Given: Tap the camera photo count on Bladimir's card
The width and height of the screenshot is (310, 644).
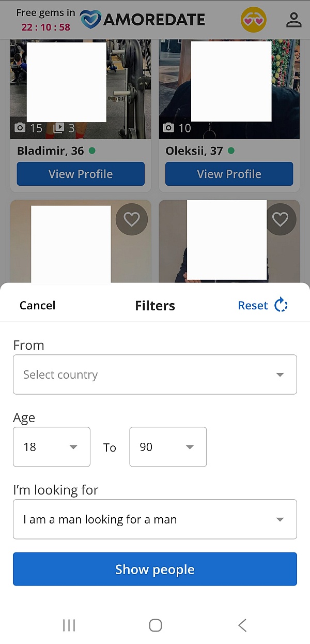Looking at the screenshot, I should pyautogui.click(x=28, y=128).
